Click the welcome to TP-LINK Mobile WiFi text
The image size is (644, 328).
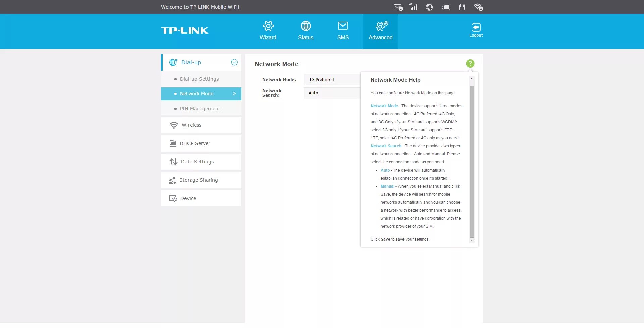coord(200,7)
